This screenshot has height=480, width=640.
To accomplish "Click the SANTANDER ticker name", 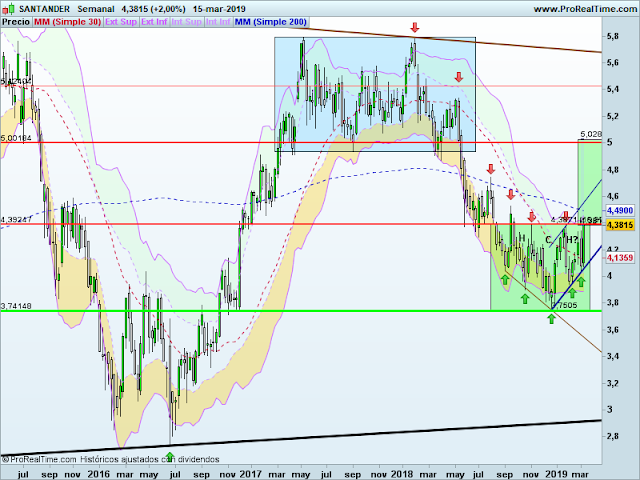I will pos(44,9).
